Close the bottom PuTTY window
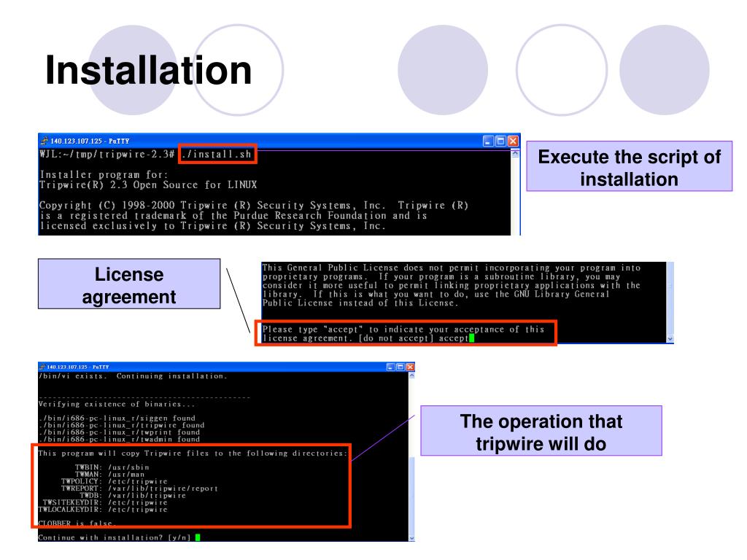 tap(410, 367)
